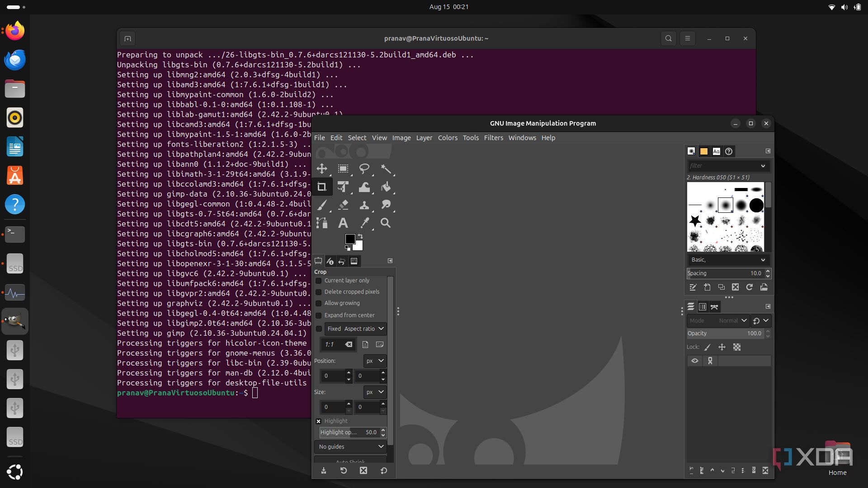Adjust the layer Opacity slider
The height and width of the screenshot is (488, 868).
pos(726,333)
